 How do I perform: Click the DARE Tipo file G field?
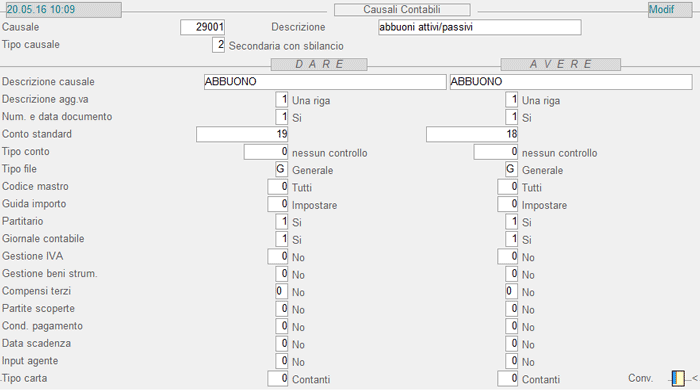281,169
